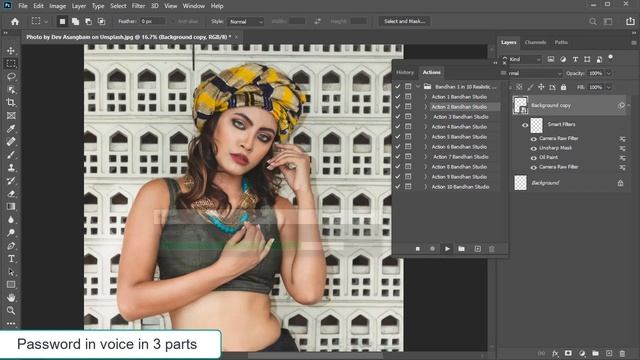Choose Intersect with selection mode icon

click(x=101, y=21)
